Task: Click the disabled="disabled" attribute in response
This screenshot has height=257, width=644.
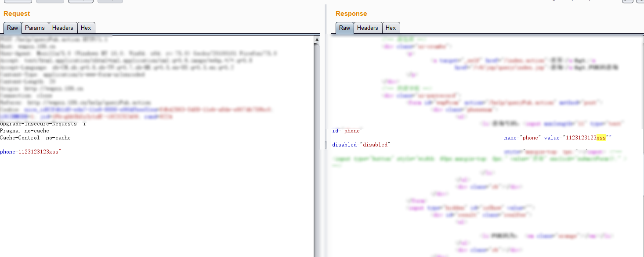Action: pos(361,145)
